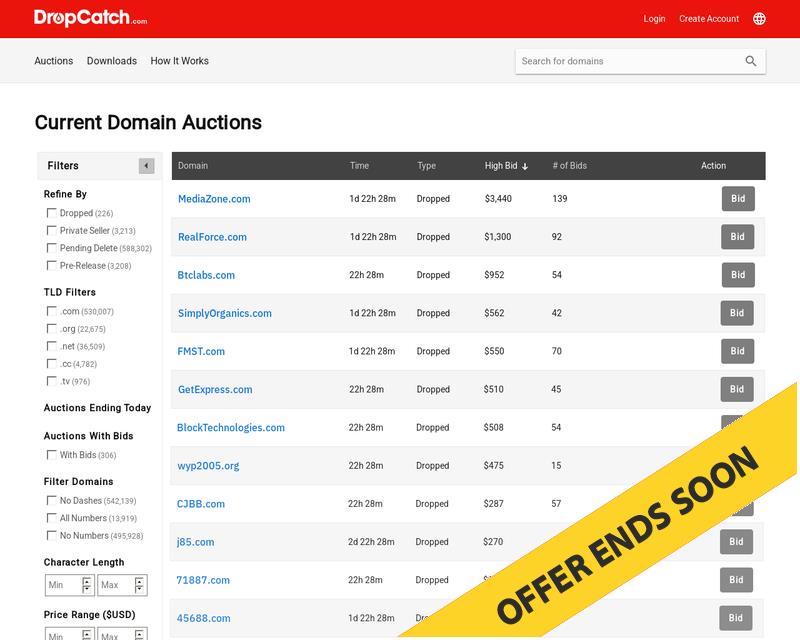The height and width of the screenshot is (640, 800).
Task: Enable the .cc TLD filter
Action: tap(52, 364)
